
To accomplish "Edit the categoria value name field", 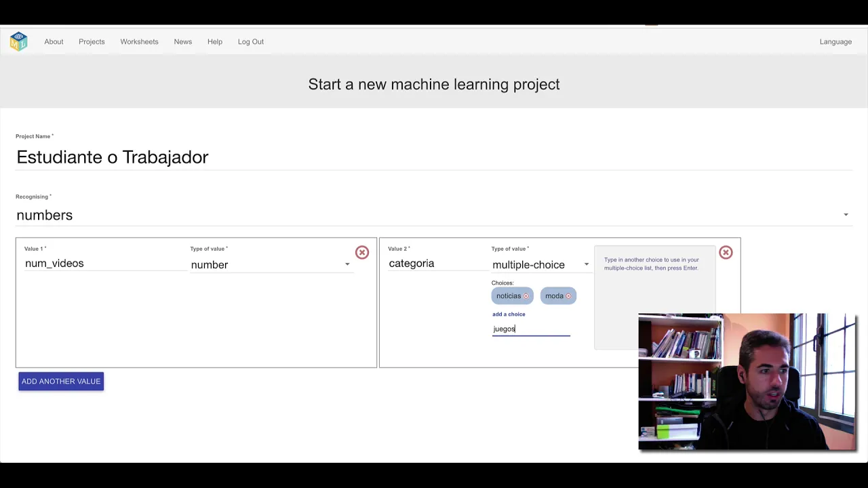I will (x=437, y=264).
